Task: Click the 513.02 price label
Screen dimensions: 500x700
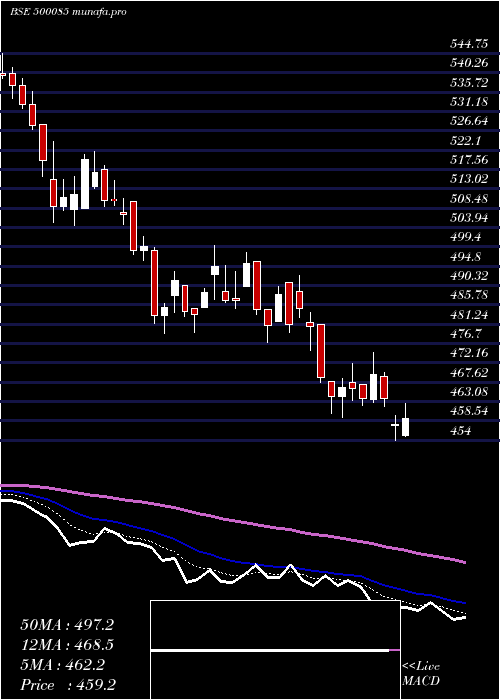Action: click(469, 179)
